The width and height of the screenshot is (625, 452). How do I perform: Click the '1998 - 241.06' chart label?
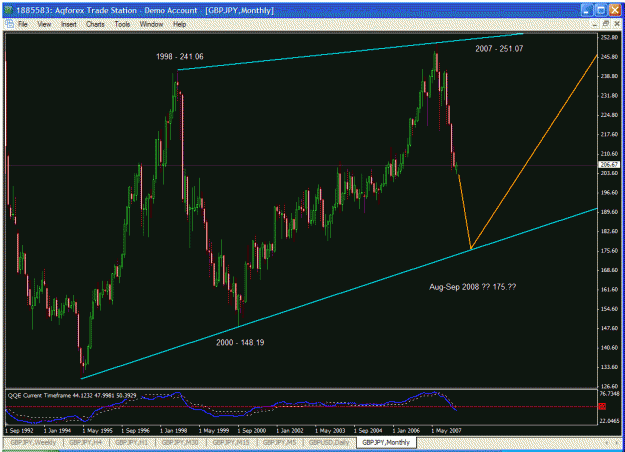tap(180, 57)
